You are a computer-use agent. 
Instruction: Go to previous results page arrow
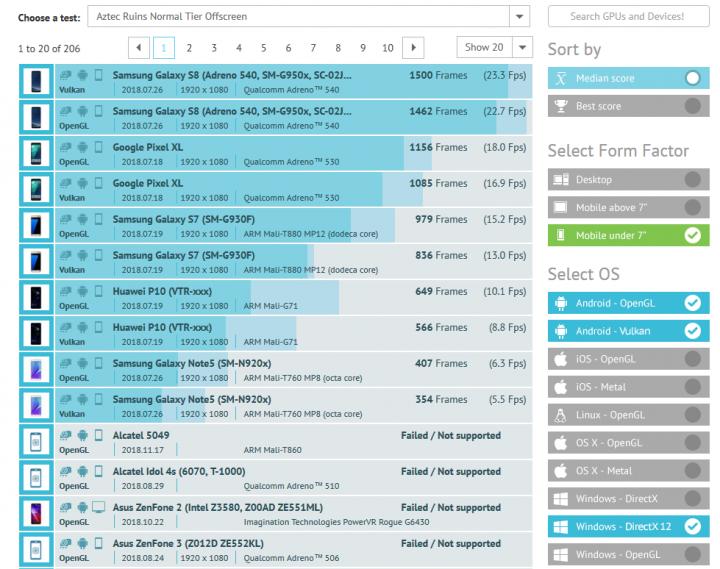click(x=139, y=48)
